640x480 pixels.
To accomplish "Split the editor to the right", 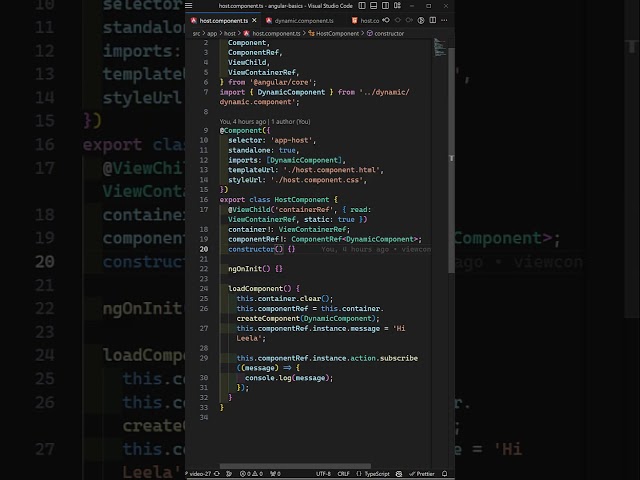I will (433, 20).
